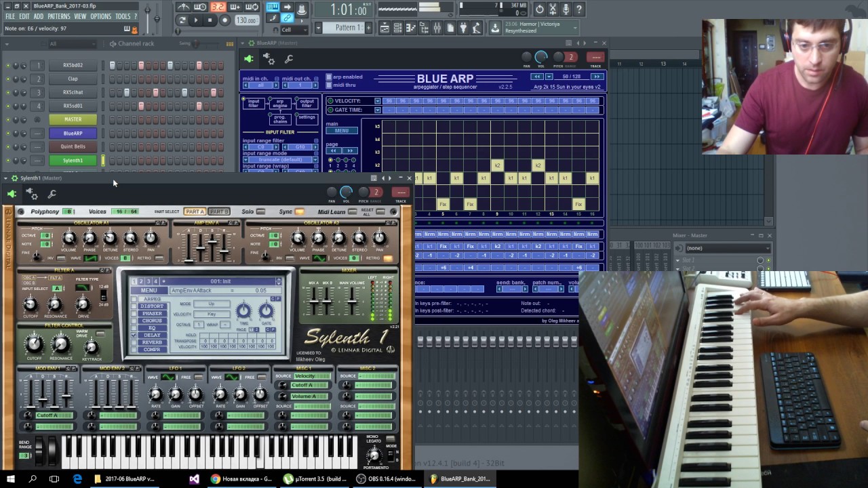This screenshot has height=488, width=868.
Task: Click the Sylenth1 wrench settings icon
Action: 52,195
